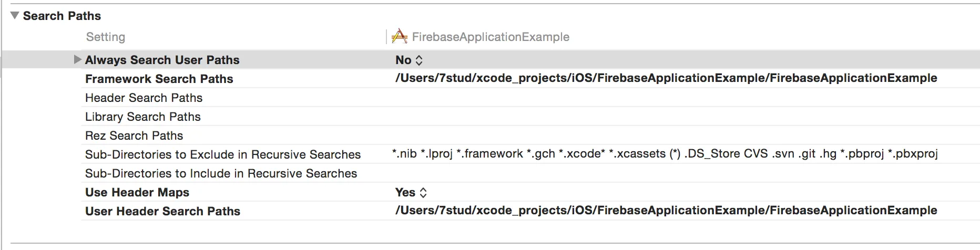The image size is (980, 250).
Task: Click the Search Paths section title
Action: point(62,16)
